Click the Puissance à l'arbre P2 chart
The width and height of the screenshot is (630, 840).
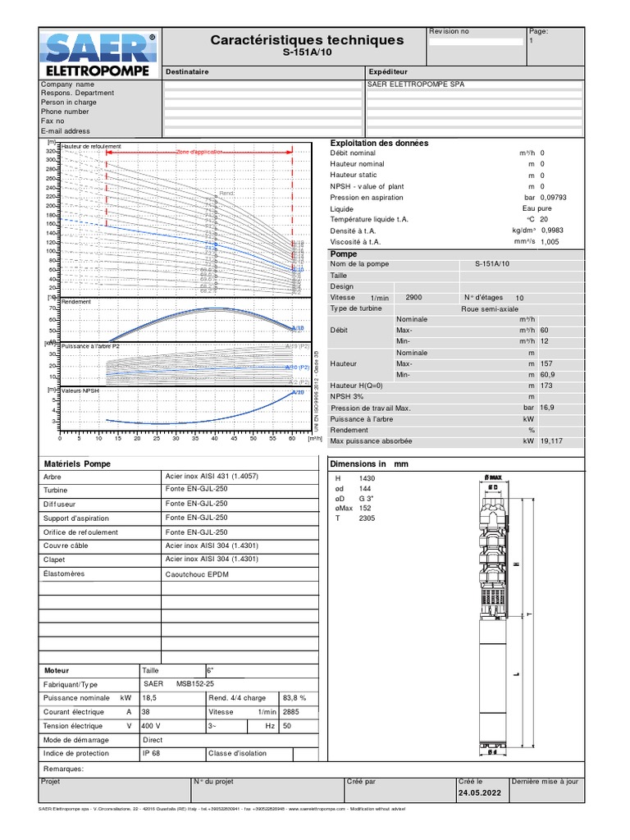pyautogui.click(x=185, y=364)
